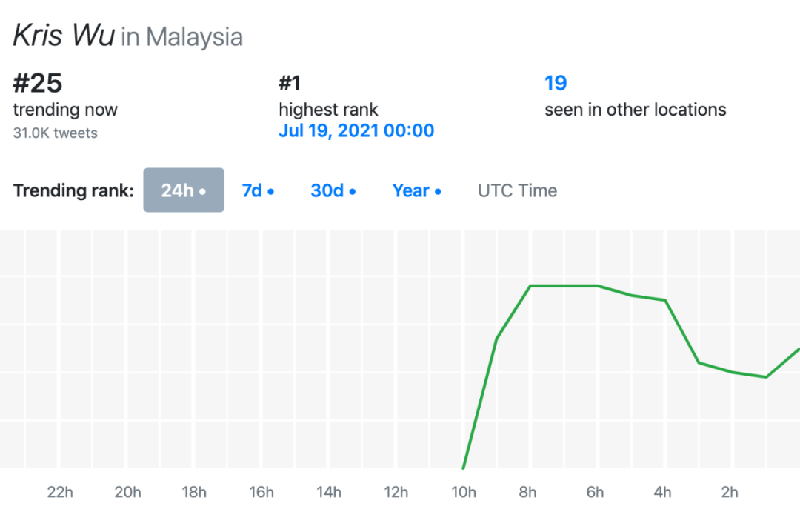This screenshot has width=800, height=532.
Task: Click the 22h axis label
Action: tap(60, 492)
